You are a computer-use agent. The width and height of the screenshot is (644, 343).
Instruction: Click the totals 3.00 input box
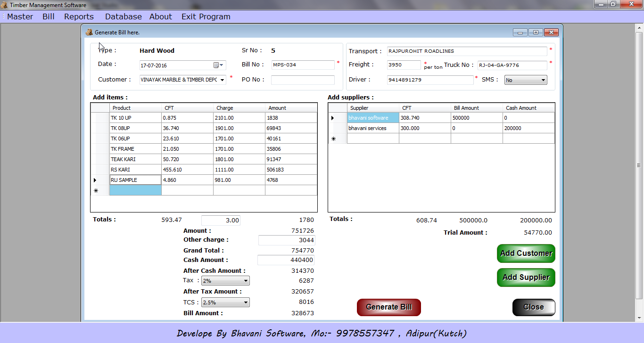(x=221, y=220)
